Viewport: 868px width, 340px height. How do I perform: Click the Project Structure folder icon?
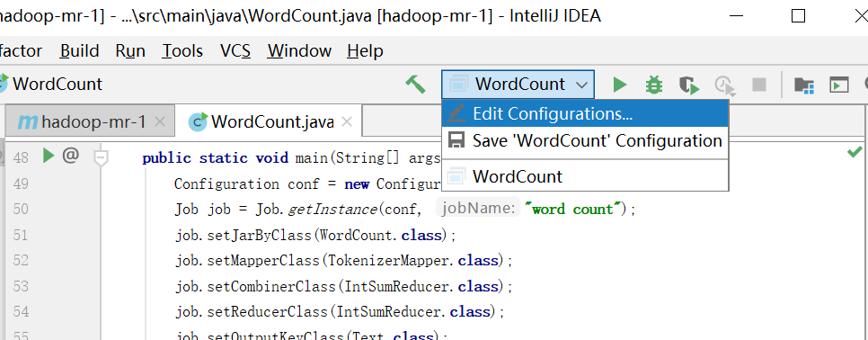(804, 85)
